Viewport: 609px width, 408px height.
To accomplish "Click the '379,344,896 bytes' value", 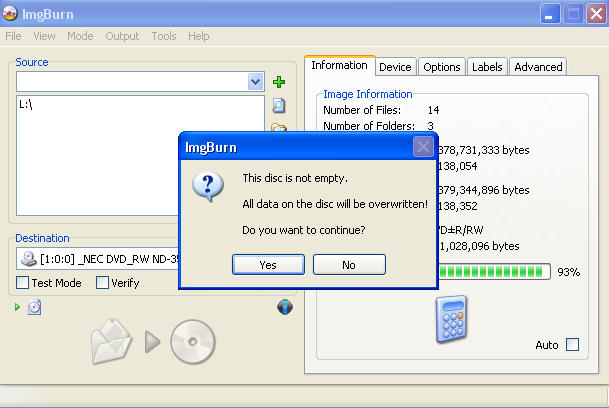I will (x=484, y=190).
